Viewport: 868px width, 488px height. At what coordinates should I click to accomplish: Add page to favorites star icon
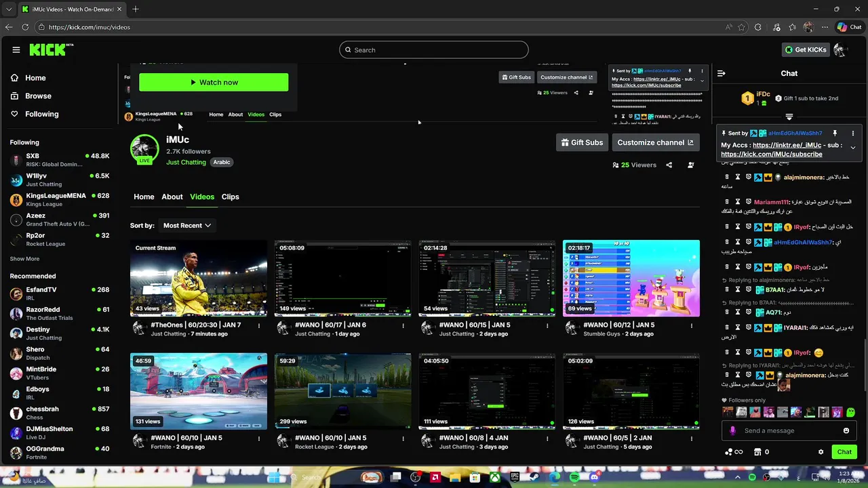[741, 27]
